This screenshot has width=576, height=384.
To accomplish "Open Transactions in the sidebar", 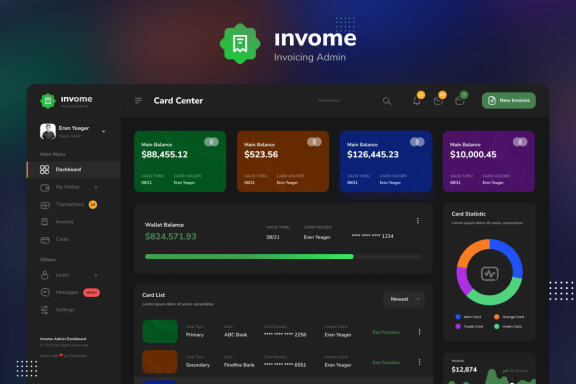I will pyautogui.click(x=70, y=204).
